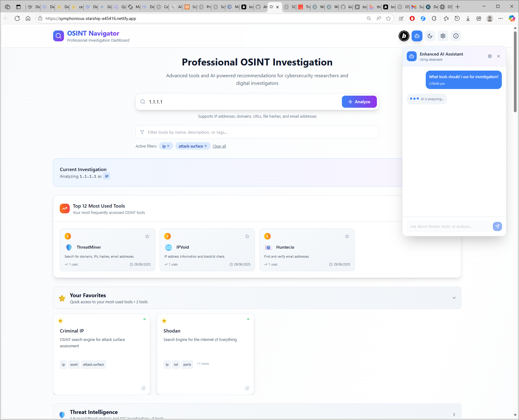Open Shodan external link icon
This screenshot has width=519, height=420.
point(247,388)
